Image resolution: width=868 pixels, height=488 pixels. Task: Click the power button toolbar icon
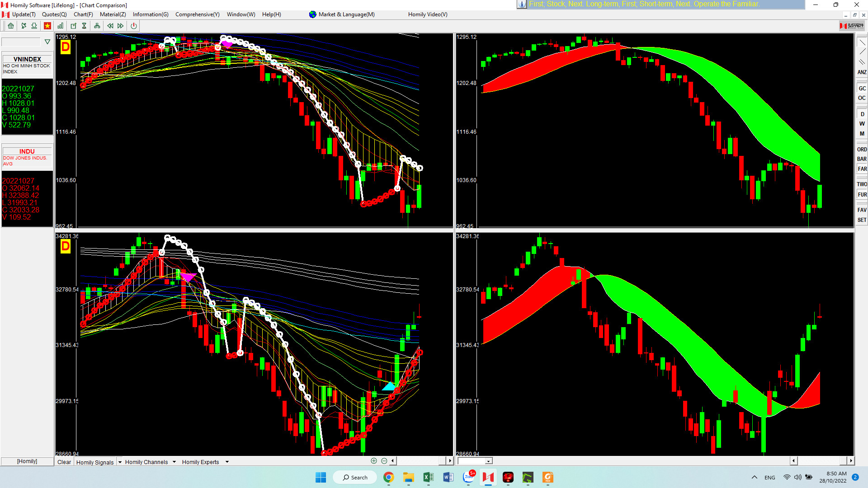click(134, 26)
